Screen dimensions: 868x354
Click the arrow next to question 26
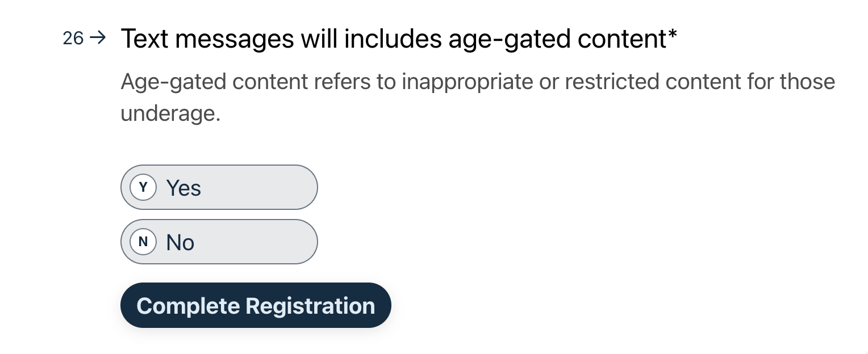tap(98, 39)
